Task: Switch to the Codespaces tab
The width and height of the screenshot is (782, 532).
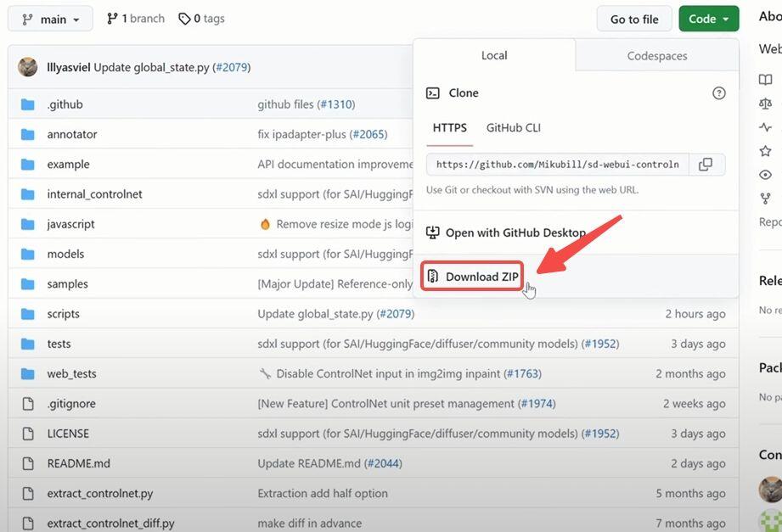Action: coord(657,56)
